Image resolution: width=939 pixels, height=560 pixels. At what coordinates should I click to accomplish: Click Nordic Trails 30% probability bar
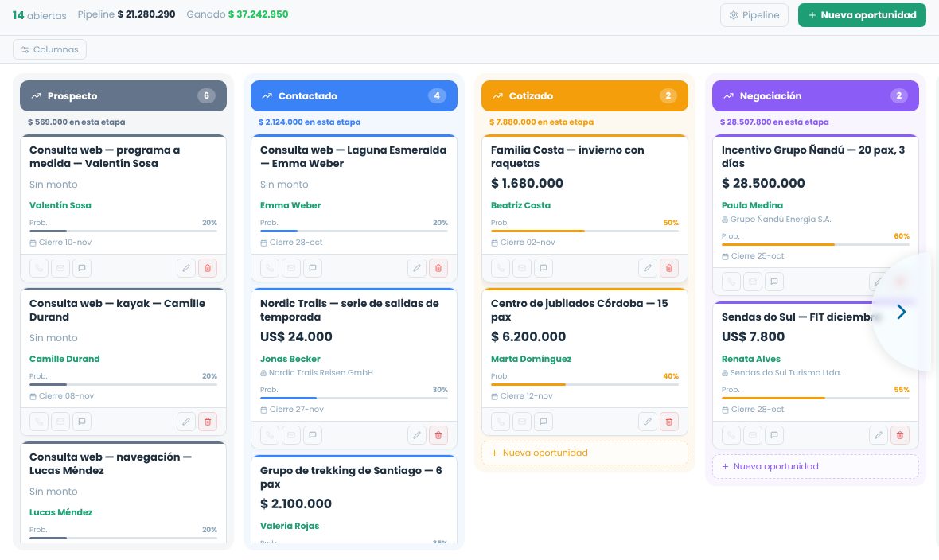[354, 398]
